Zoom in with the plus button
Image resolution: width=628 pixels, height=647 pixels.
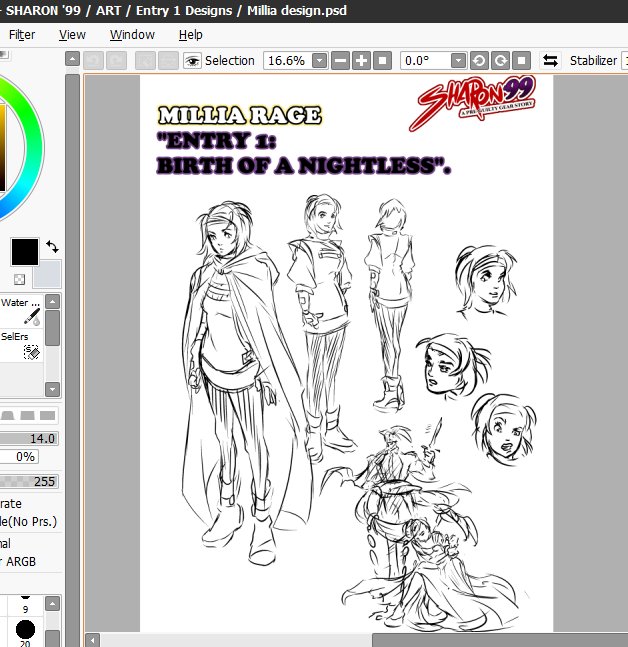pyautogui.click(x=361, y=61)
